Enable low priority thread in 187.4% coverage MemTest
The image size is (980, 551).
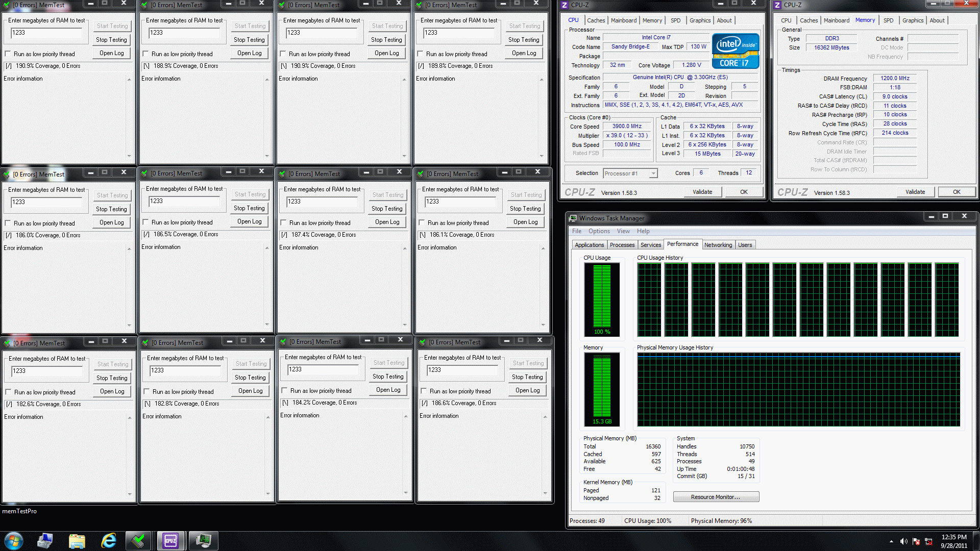(x=283, y=223)
